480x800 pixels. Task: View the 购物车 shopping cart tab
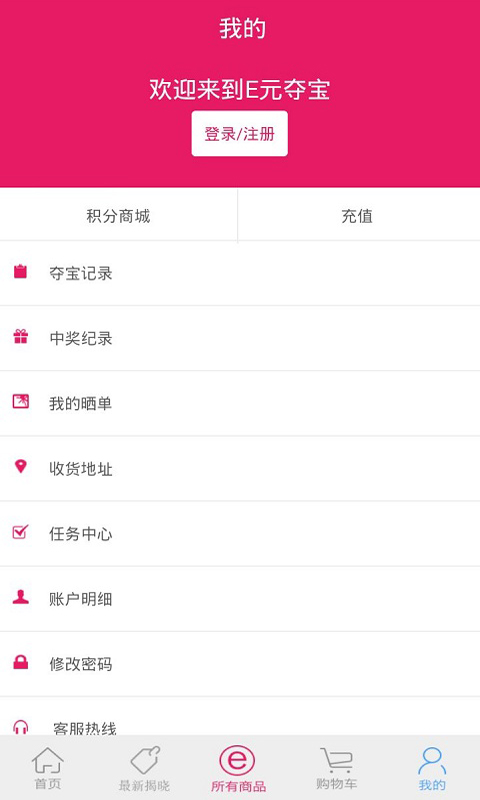pyautogui.click(x=337, y=768)
